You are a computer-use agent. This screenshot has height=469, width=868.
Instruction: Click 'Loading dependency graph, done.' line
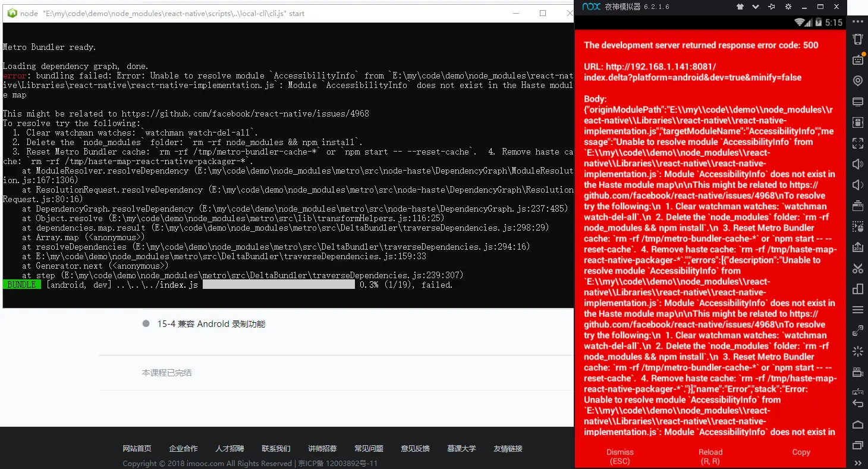tap(76, 66)
